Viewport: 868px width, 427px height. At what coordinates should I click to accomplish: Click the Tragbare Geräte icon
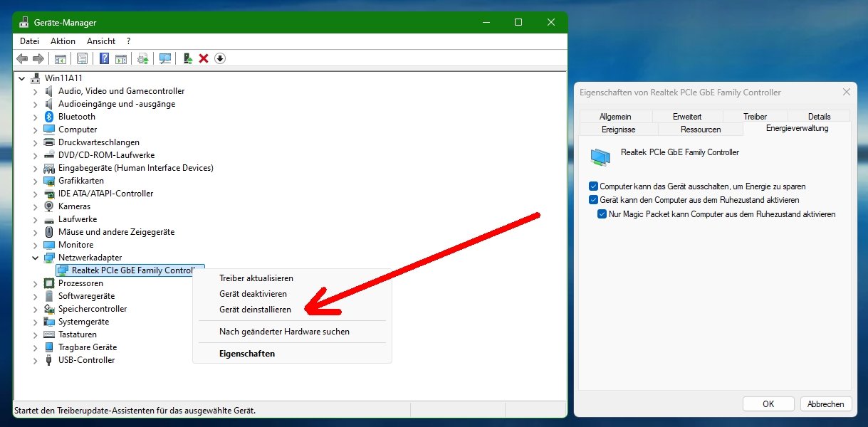tap(49, 347)
